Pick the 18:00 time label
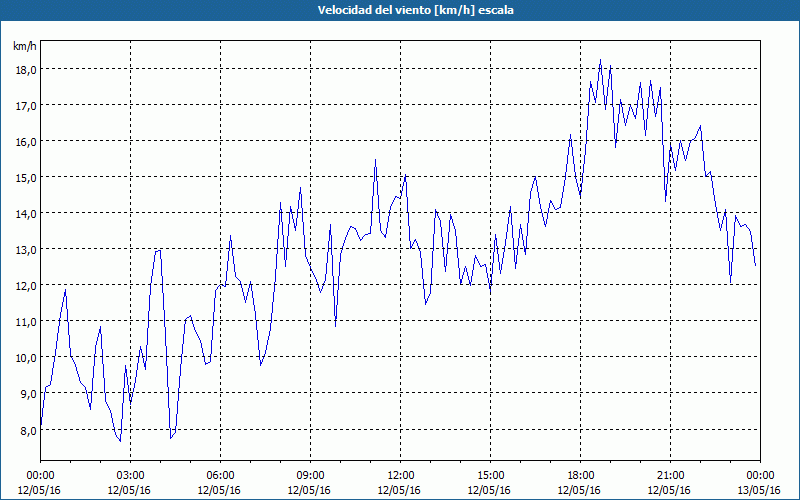The image size is (800, 500). click(581, 476)
